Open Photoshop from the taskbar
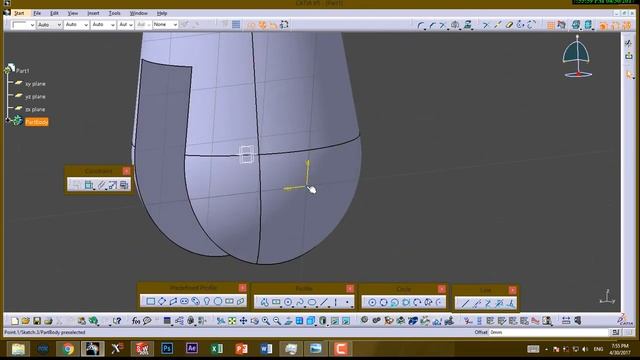Viewport: 640px width, 360px height. pyautogui.click(x=167, y=349)
